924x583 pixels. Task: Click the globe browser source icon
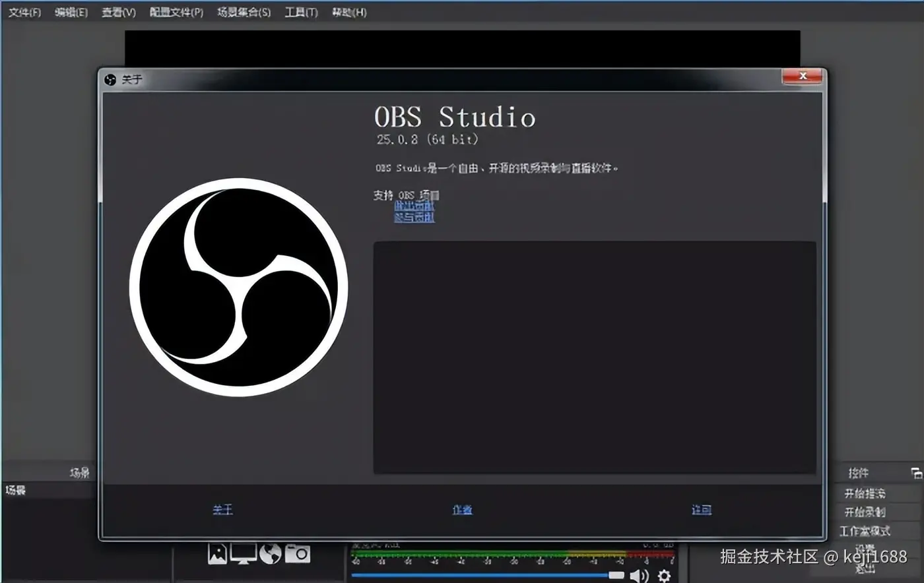271,553
